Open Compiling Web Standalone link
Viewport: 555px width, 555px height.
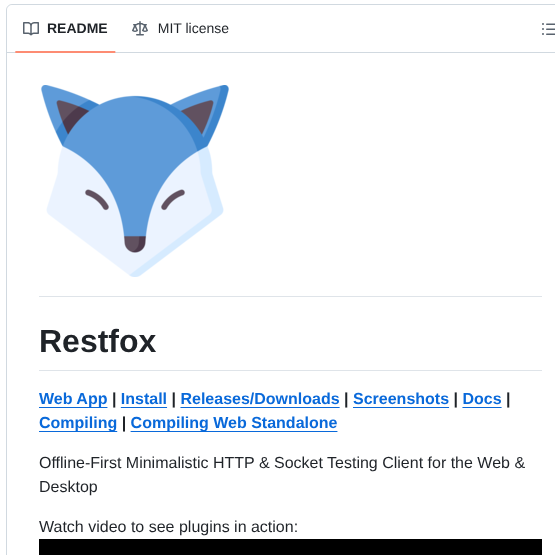point(234,423)
